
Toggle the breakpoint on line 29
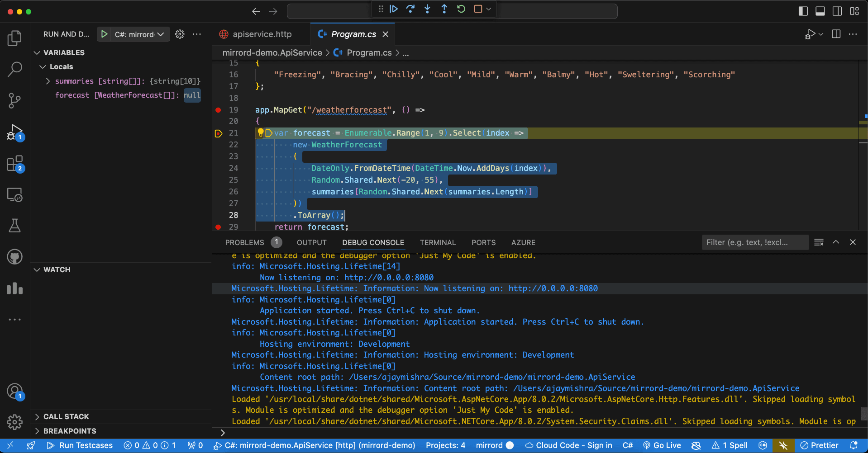point(218,227)
